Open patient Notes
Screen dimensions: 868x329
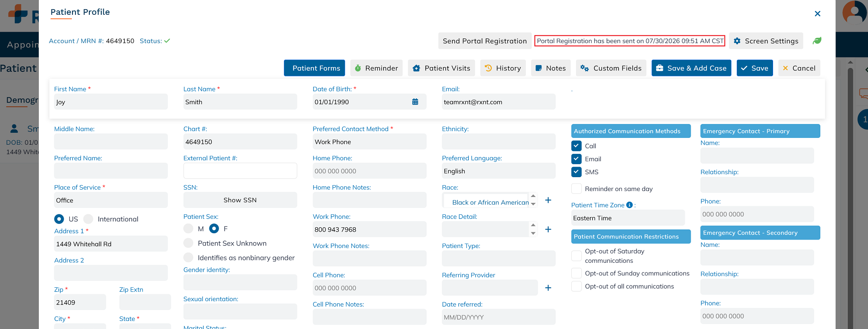551,68
